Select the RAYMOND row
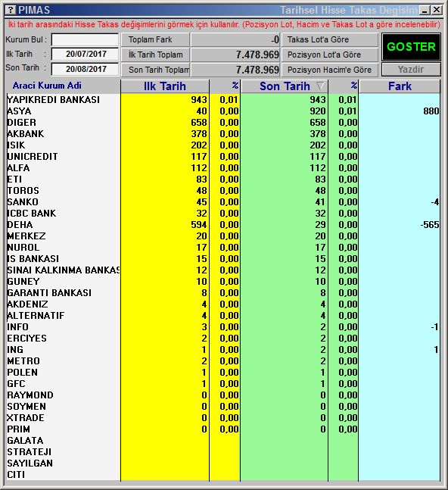The image size is (448, 490). [223, 395]
